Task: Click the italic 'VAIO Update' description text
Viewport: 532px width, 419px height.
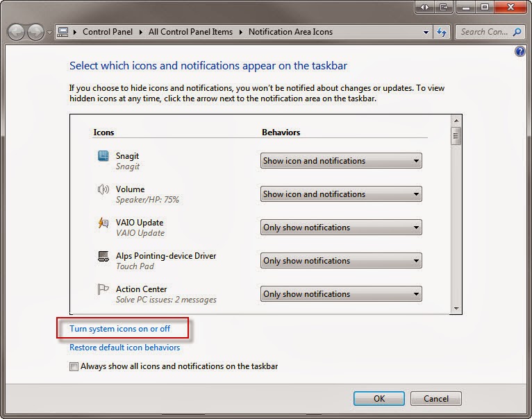Action: [x=140, y=233]
